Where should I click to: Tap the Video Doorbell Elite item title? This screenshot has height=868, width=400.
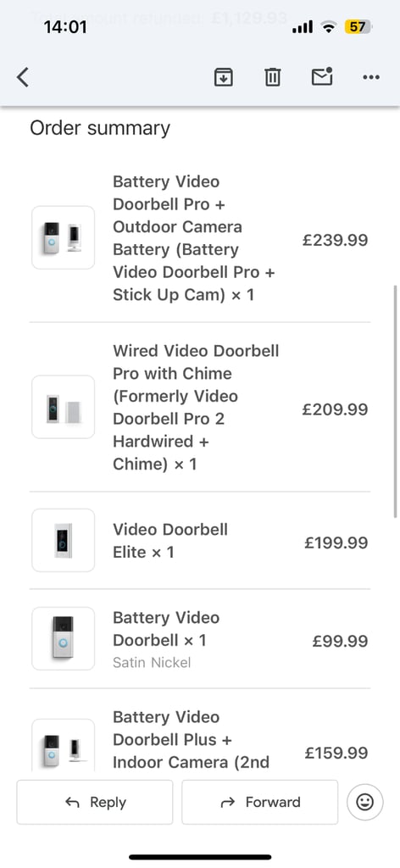(170, 541)
